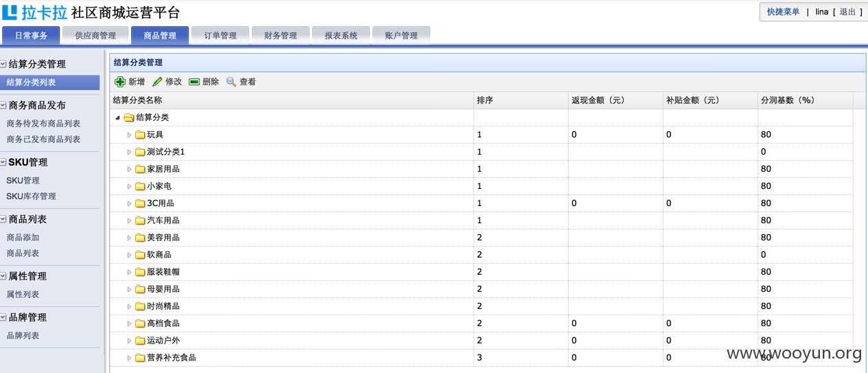Click the green 新增 plus icon
This screenshot has width=868, height=373.
(x=120, y=82)
